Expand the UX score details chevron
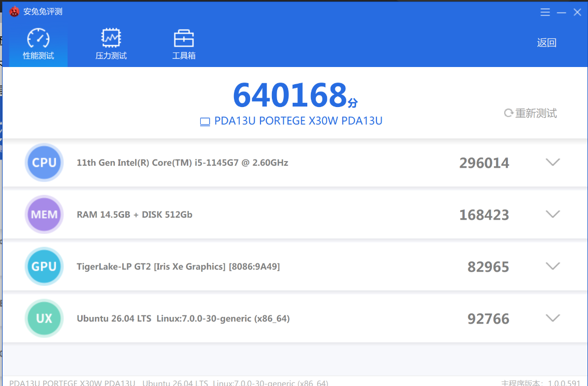This screenshot has height=386, width=588. tap(553, 318)
